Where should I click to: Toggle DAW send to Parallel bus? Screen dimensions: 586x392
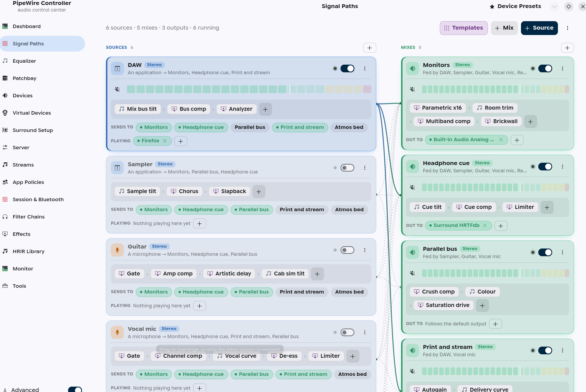[x=250, y=127]
